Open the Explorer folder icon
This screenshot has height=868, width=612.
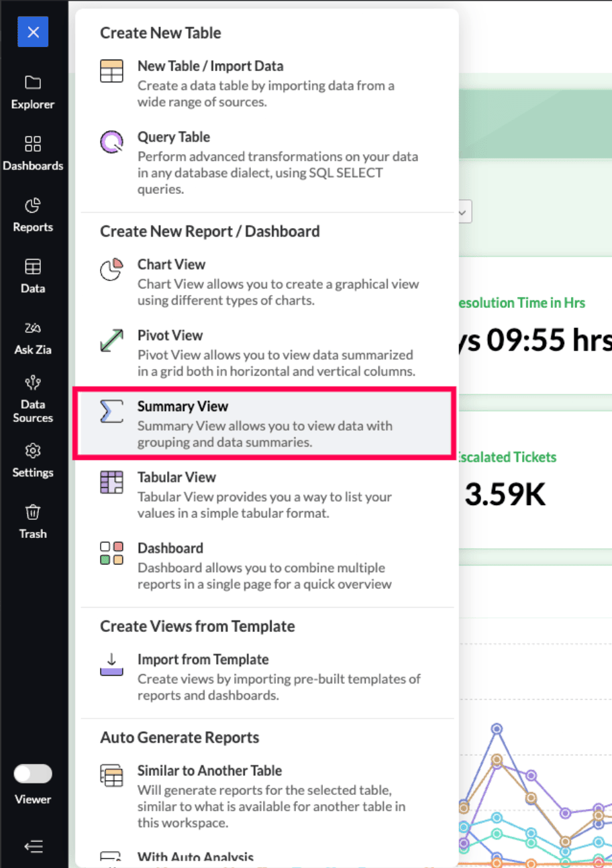(x=33, y=83)
